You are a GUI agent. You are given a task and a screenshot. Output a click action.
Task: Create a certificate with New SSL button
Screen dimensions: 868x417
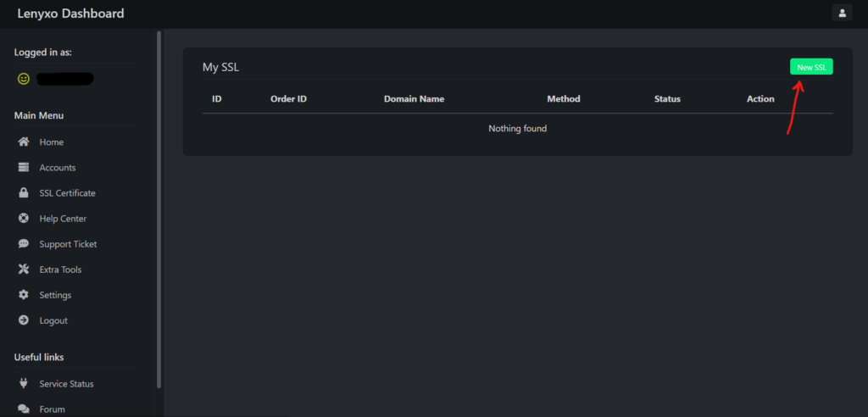pyautogui.click(x=811, y=67)
